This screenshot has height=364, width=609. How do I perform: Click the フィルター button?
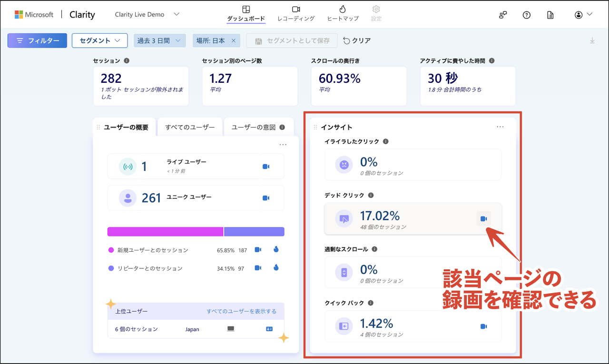click(37, 40)
